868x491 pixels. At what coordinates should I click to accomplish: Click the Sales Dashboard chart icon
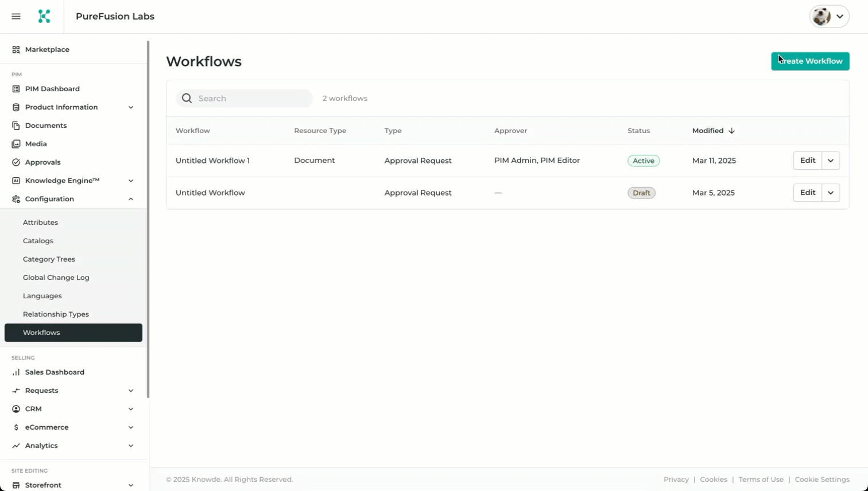(x=16, y=372)
